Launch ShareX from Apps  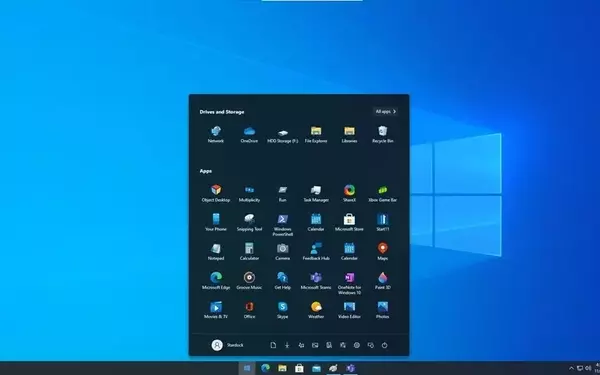349,193
